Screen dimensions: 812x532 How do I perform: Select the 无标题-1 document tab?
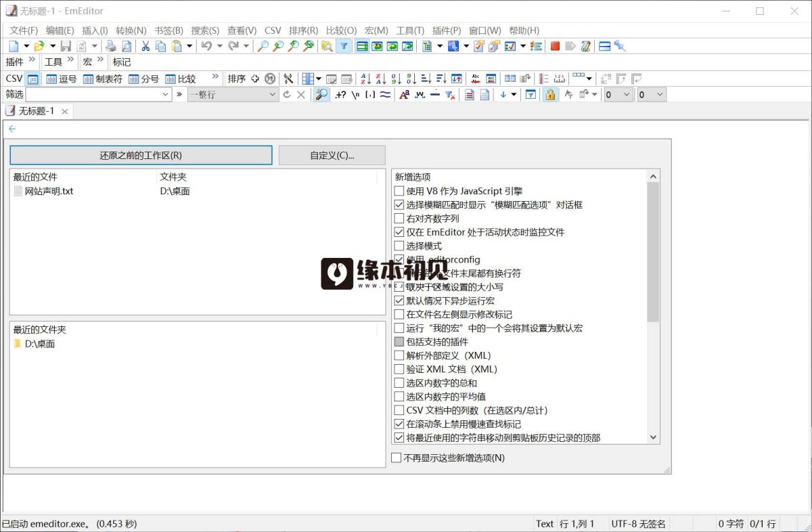[x=37, y=111]
